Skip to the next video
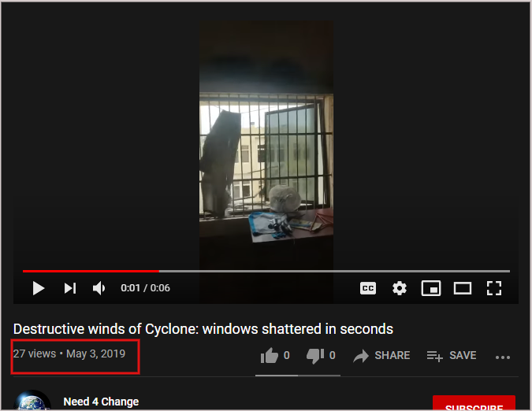 (70, 288)
